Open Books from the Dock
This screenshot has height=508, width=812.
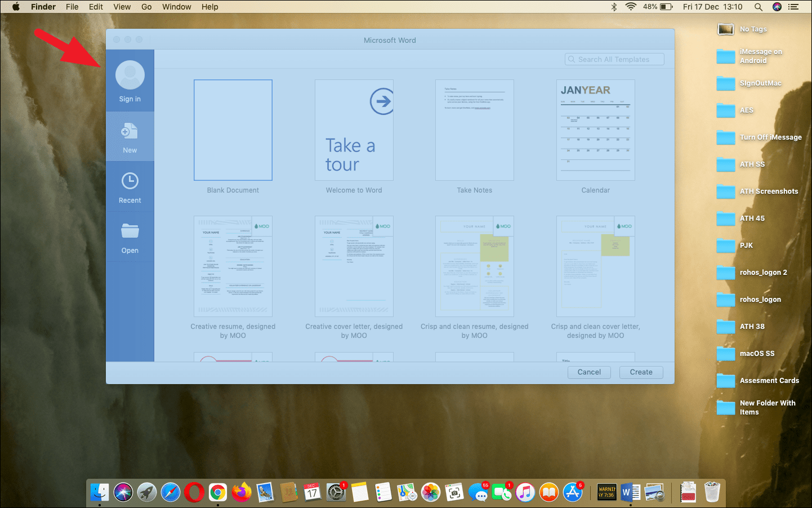pyautogui.click(x=549, y=493)
